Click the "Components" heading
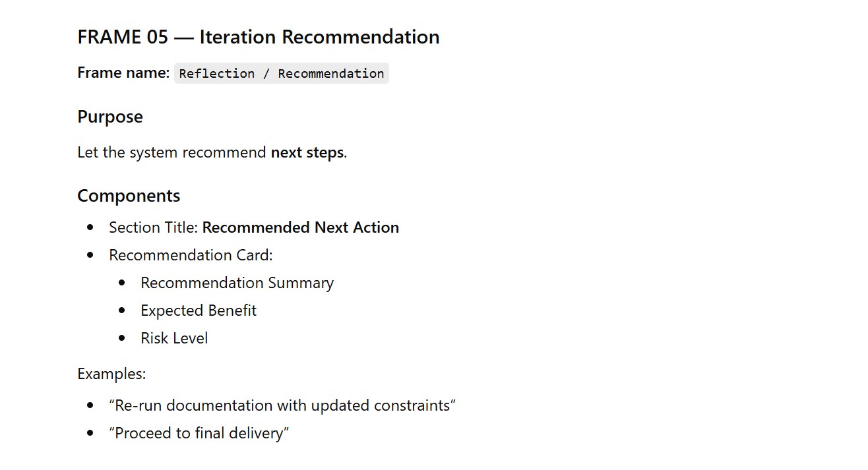Screen dimensions: 868x470 pos(129,196)
